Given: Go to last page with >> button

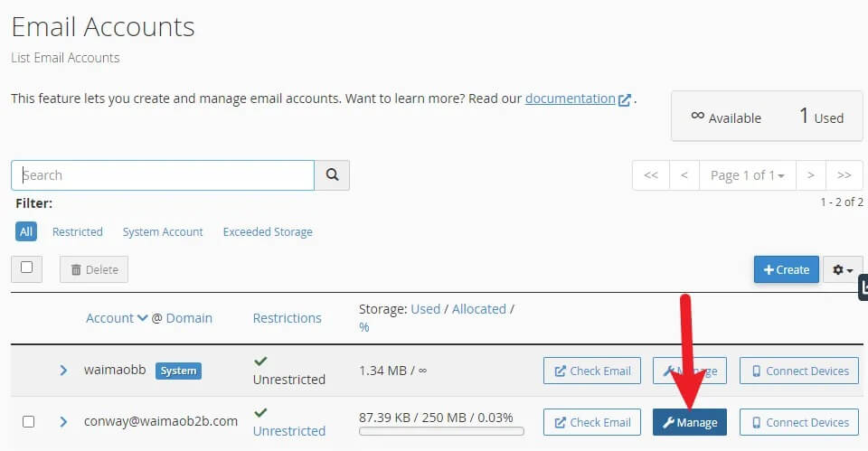Looking at the screenshot, I should (844, 175).
